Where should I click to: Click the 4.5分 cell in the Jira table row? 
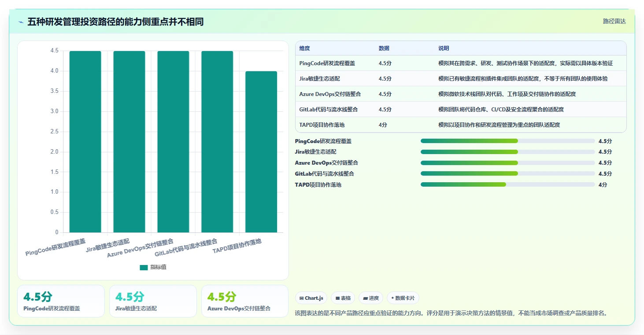coord(385,79)
